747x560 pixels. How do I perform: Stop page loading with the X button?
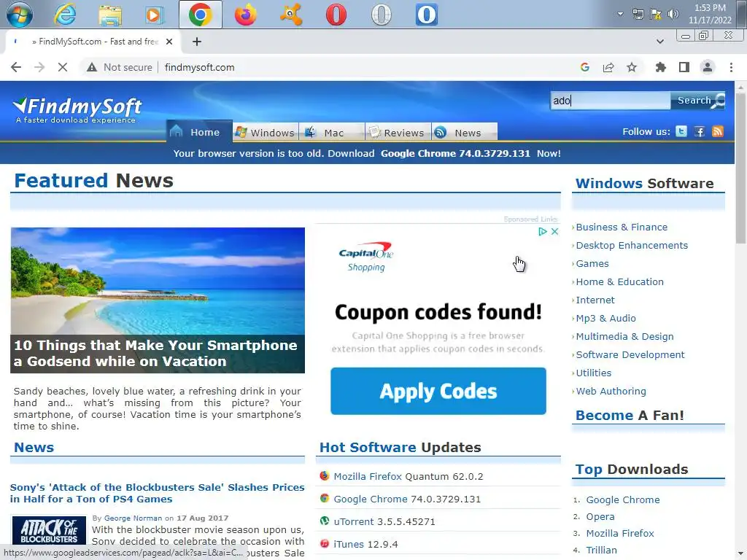point(63,67)
